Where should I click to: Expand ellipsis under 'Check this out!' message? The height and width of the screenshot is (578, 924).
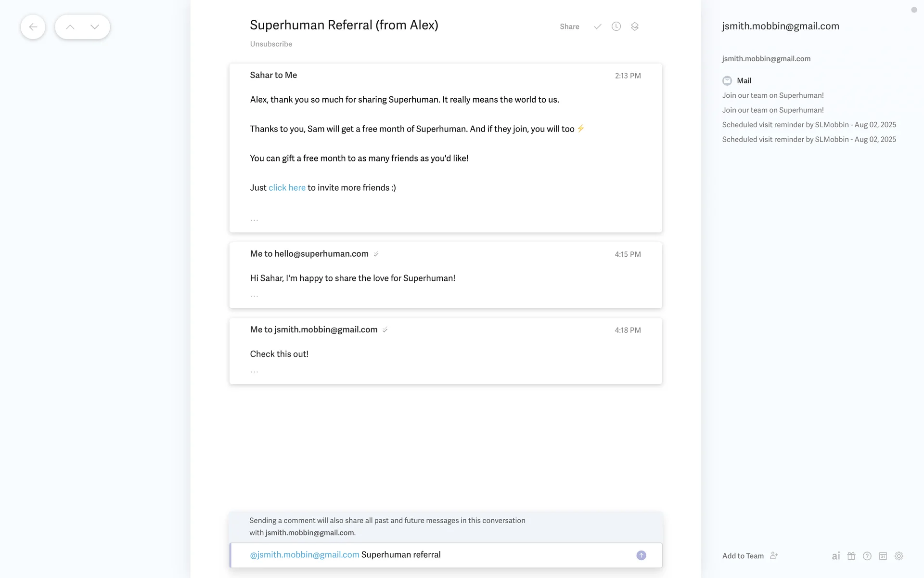[x=254, y=372]
